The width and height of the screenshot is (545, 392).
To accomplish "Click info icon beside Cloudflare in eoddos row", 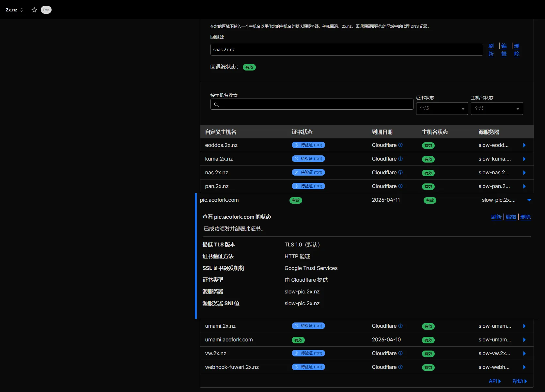I will [x=400, y=145].
